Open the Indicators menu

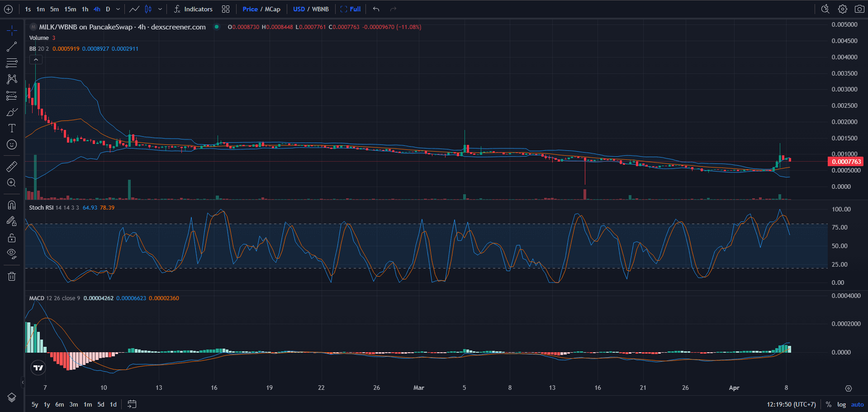click(193, 9)
